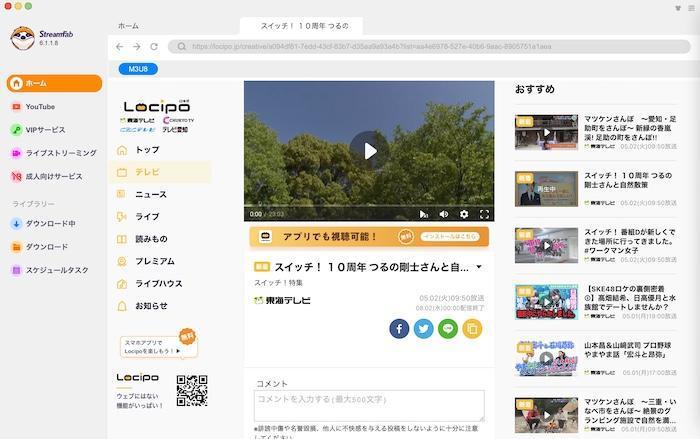Click the Locipo QR code image
The image size is (700, 439).
(192, 391)
